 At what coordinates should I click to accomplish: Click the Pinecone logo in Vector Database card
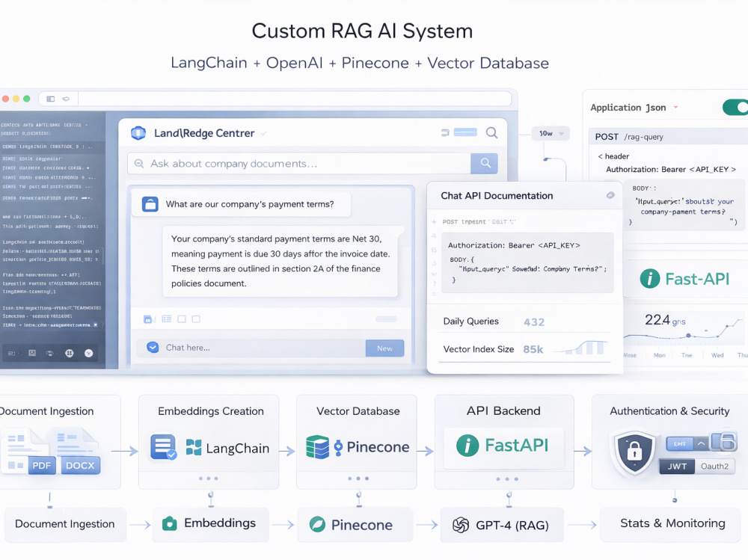(372, 447)
